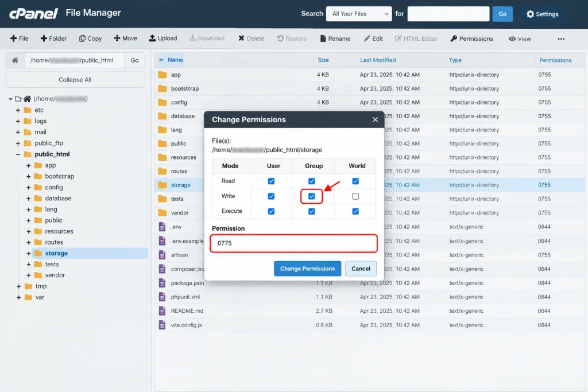This screenshot has height=392, width=588.
Task: Expand the tmp folder in the tree
Action: point(18,286)
